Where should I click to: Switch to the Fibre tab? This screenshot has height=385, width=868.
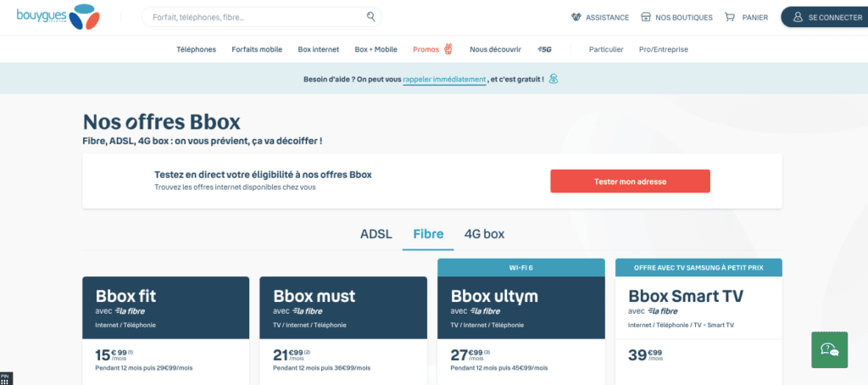tap(428, 234)
